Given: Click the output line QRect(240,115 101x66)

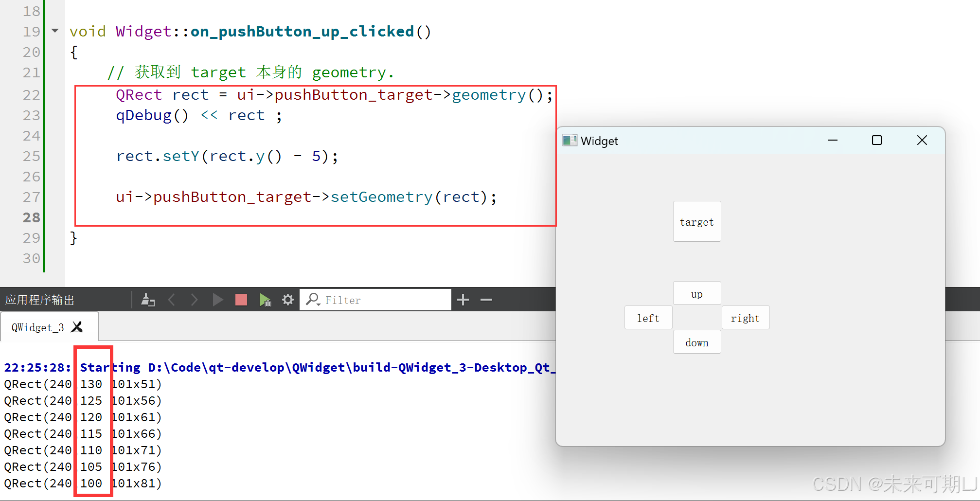Looking at the screenshot, I should pyautogui.click(x=83, y=434).
